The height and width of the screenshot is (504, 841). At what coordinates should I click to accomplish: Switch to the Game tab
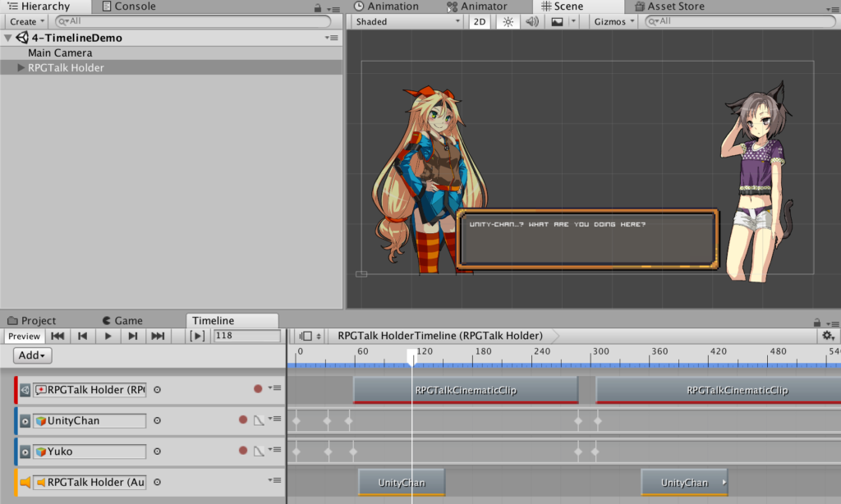tap(122, 321)
